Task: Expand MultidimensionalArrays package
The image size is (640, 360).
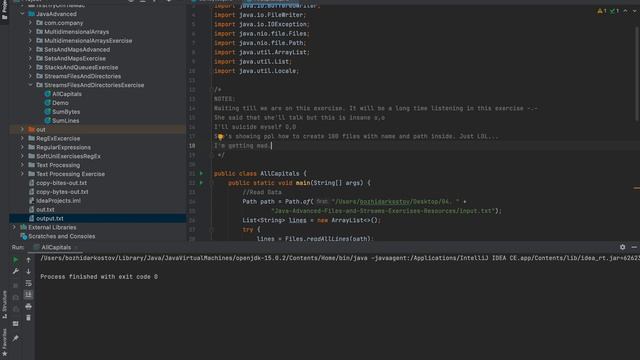Action: point(31,31)
